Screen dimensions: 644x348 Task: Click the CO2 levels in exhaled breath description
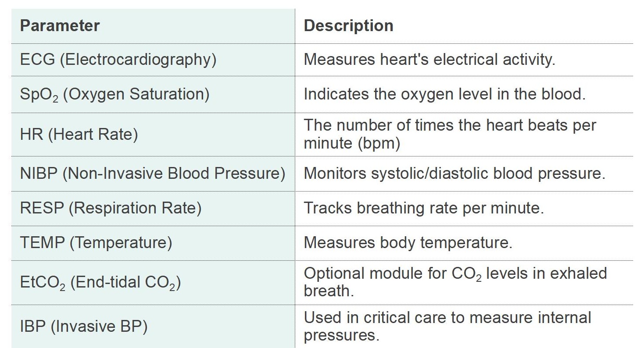[x=455, y=283]
